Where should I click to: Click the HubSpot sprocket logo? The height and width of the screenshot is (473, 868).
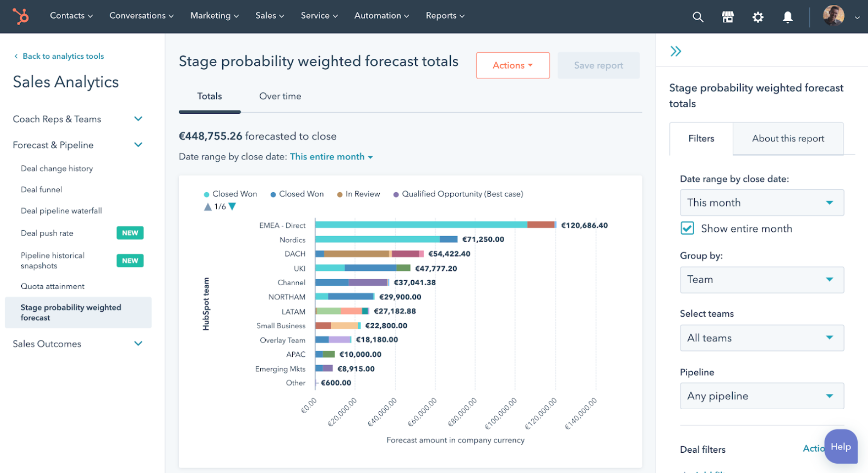point(21,16)
